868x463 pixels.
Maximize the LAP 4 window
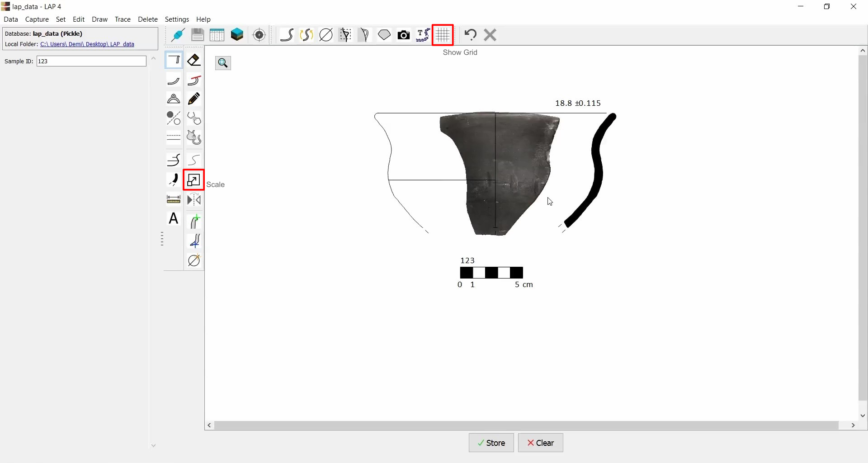(827, 7)
